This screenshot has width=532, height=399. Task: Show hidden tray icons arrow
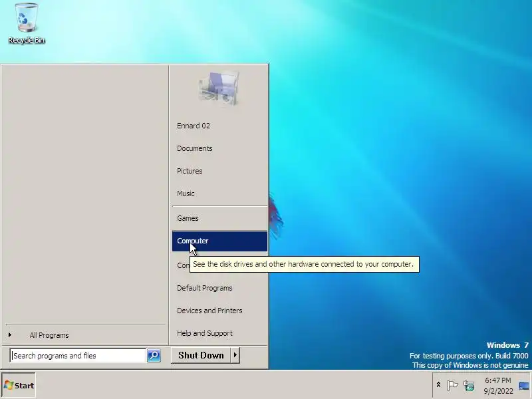pyautogui.click(x=438, y=385)
